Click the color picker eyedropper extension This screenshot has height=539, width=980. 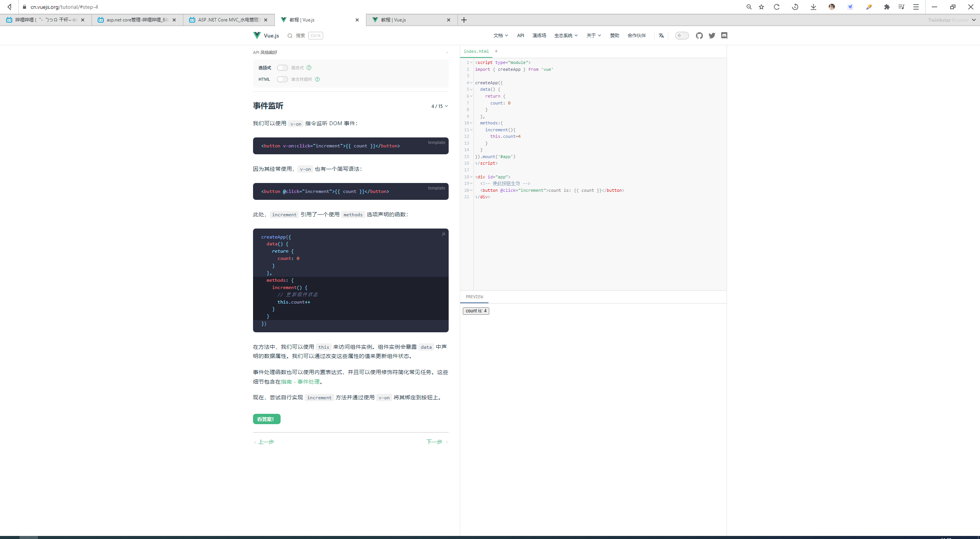point(869,7)
